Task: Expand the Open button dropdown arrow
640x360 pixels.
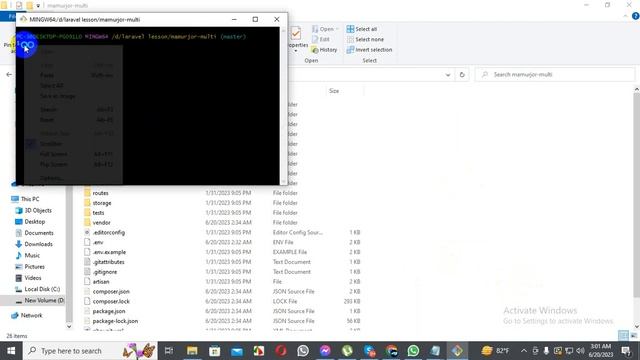Action: (x=337, y=29)
